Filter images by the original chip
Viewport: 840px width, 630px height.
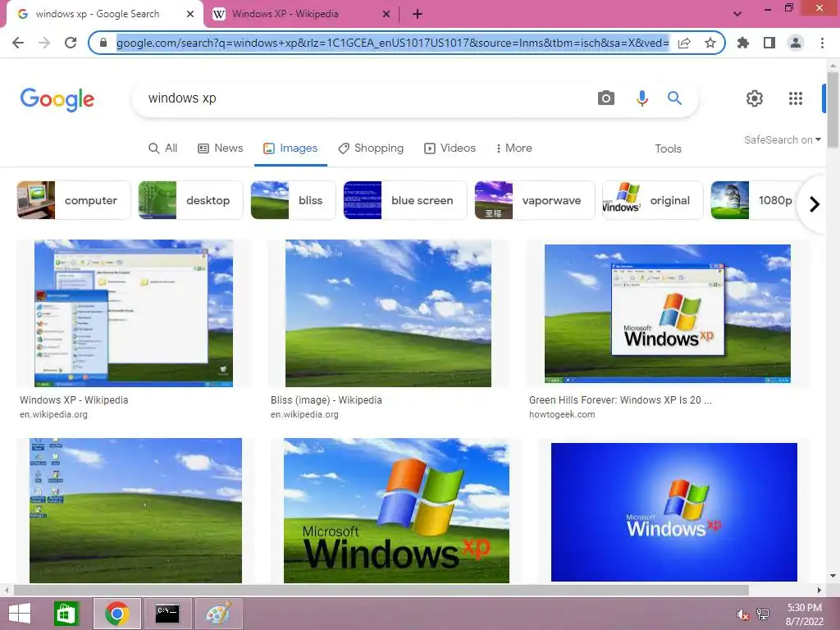[x=652, y=200]
